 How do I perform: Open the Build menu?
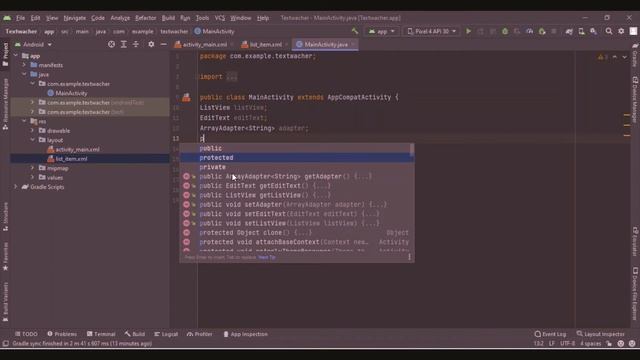168,18
